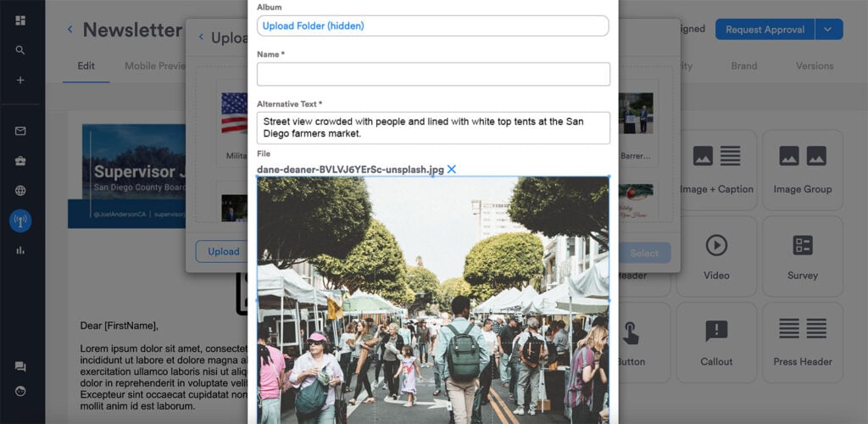Open the mail envelope icon in sidebar
The image size is (868, 424).
click(x=20, y=131)
